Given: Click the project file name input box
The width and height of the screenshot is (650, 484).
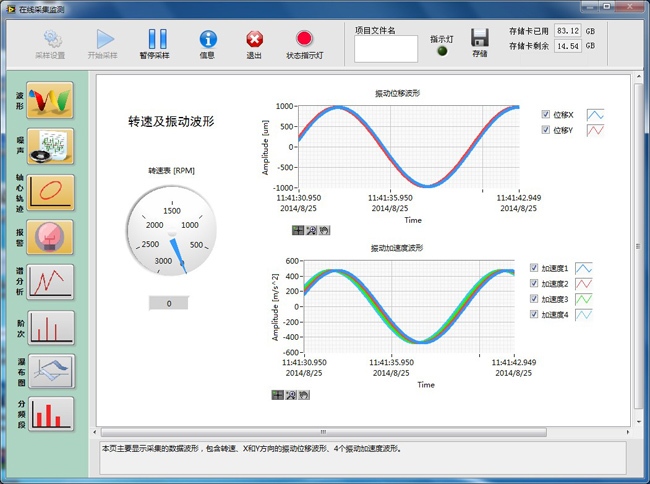Looking at the screenshot, I should (386, 49).
